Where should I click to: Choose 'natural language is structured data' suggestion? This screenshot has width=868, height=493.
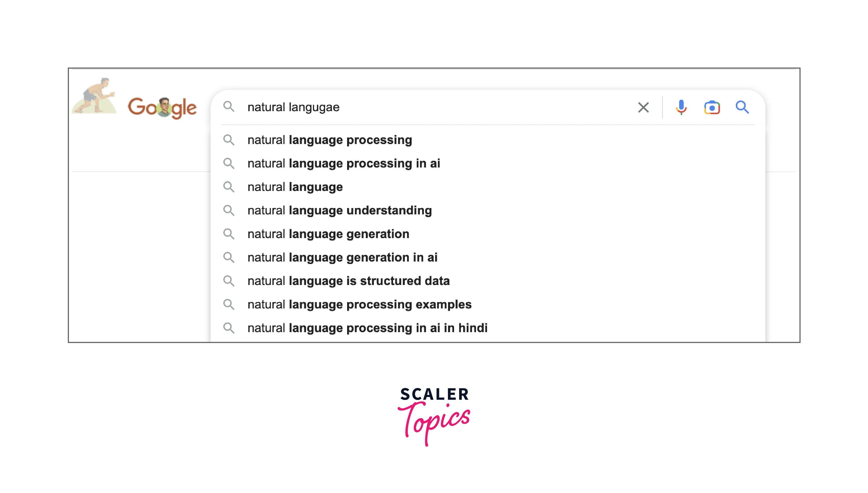point(348,281)
